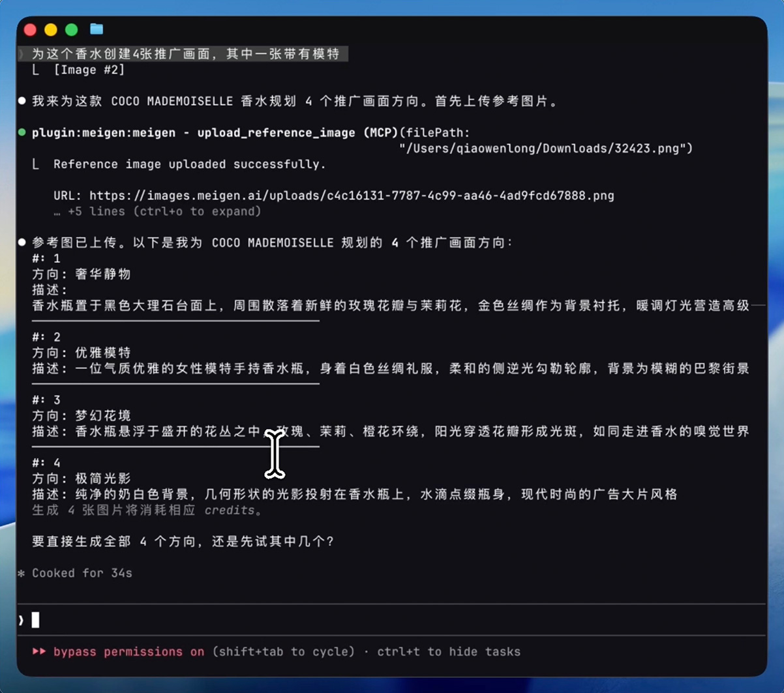The height and width of the screenshot is (693, 784).
Task: Click direction text '方向: 奢华静物'
Action: tap(82, 274)
